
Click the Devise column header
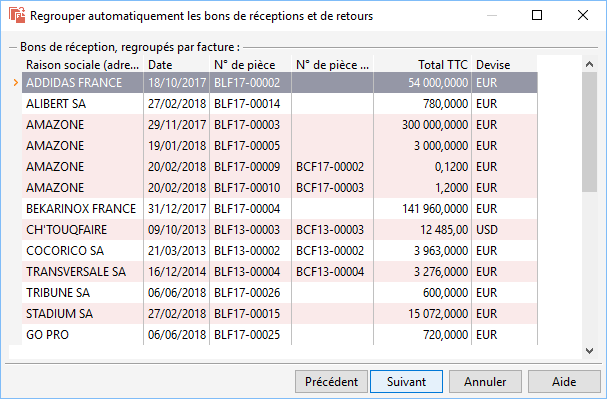504,65
